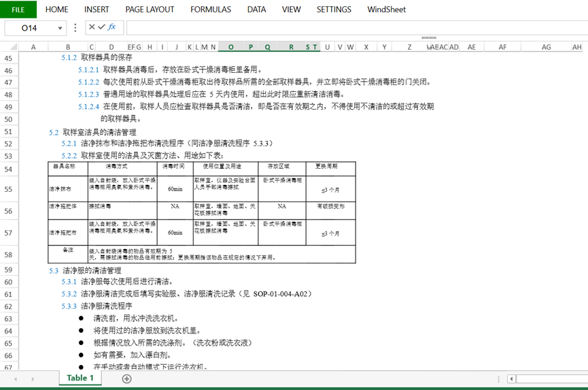Screen dimensions: 588x390
Task: Open the FORMULAS ribbon tab
Action: click(x=210, y=10)
